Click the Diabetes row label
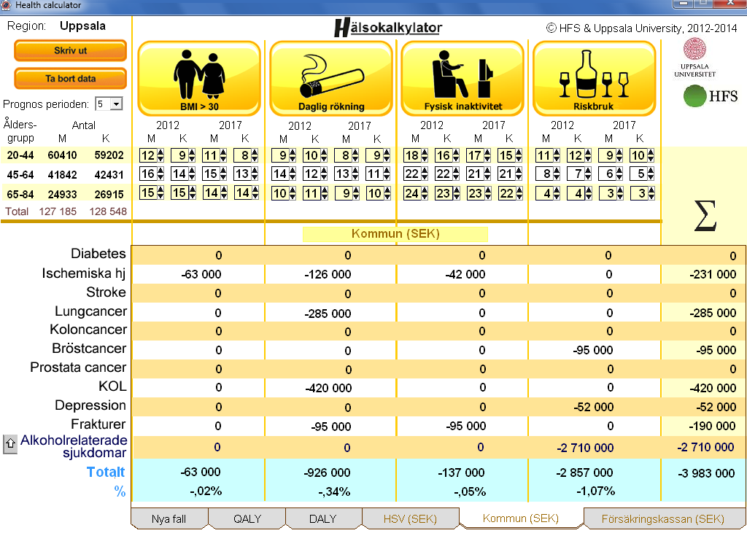Image resolution: width=747 pixels, height=560 pixels. (x=98, y=253)
